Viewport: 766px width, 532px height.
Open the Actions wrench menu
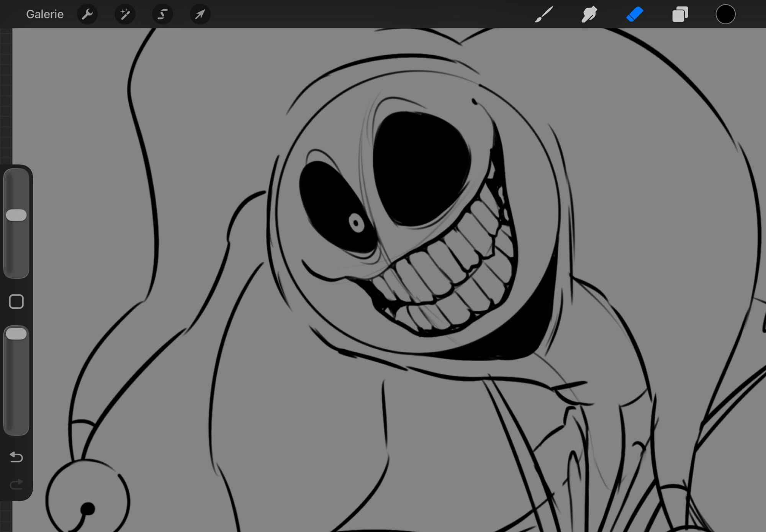coord(87,15)
